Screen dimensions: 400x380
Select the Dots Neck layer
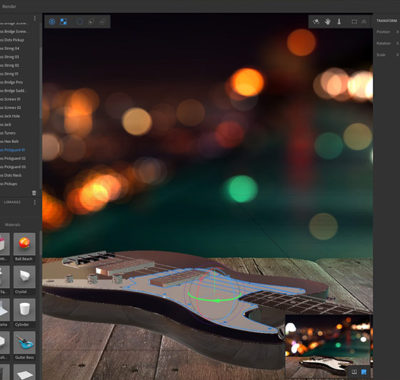11,175
